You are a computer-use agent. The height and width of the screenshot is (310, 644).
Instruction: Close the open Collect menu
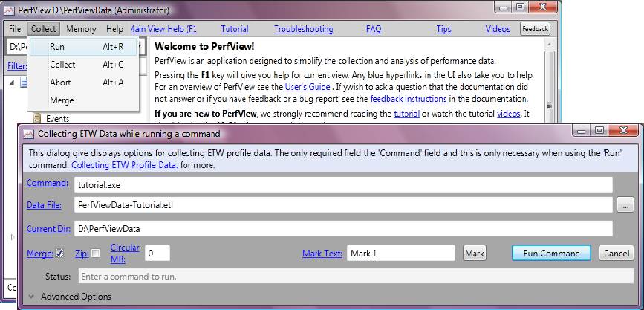click(x=44, y=29)
